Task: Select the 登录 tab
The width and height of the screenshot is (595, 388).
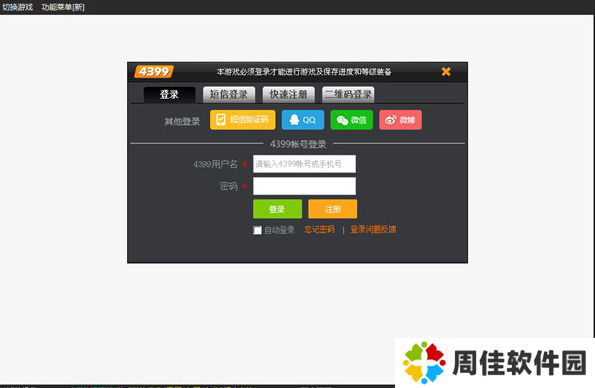Action: pyautogui.click(x=169, y=95)
